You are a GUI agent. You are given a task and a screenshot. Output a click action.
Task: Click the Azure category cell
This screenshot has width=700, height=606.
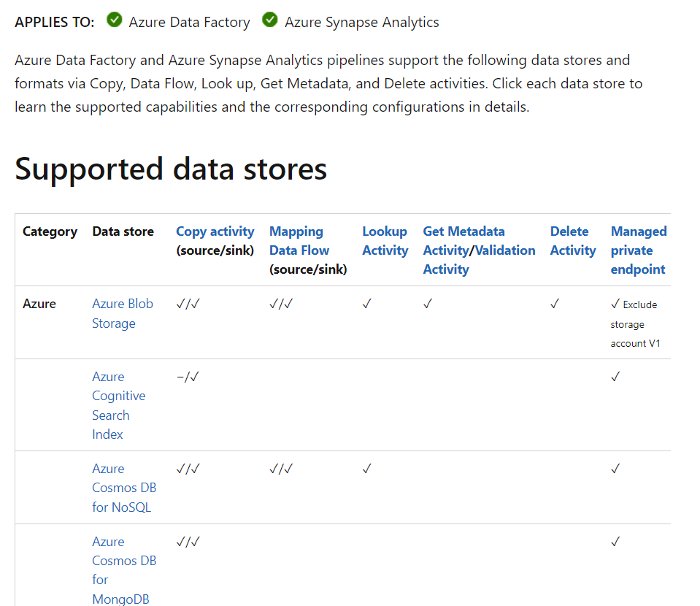coord(39,304)
